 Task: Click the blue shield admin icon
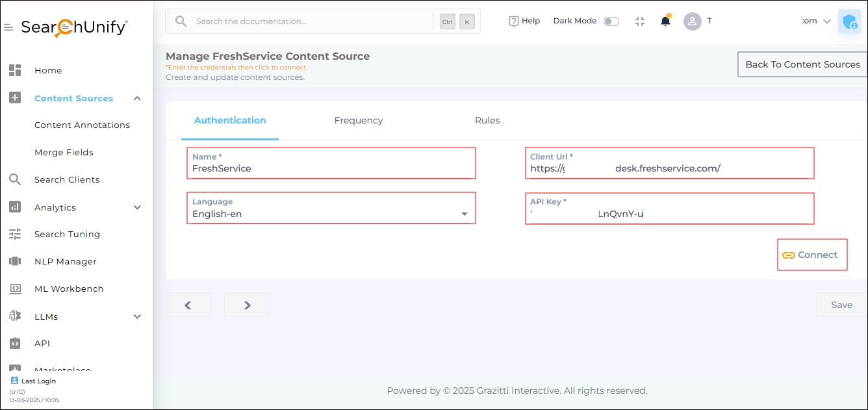(849, 22)
